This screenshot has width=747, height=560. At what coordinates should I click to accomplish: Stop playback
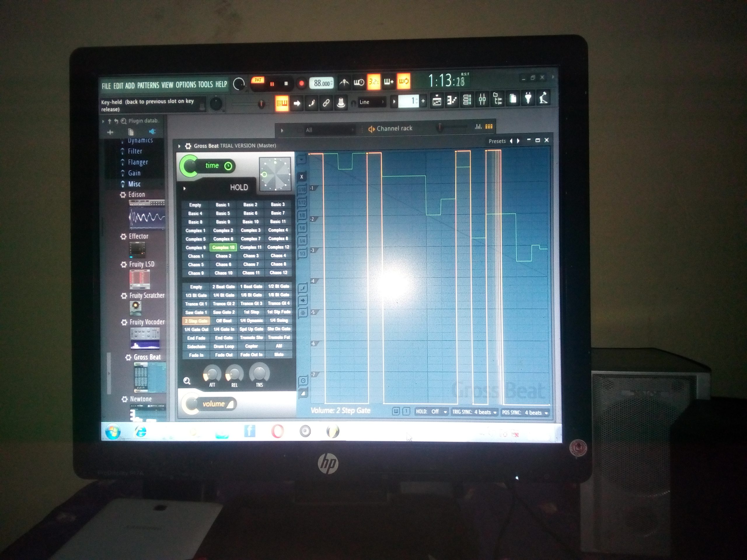pyautogui.click(x=286, y=83)
